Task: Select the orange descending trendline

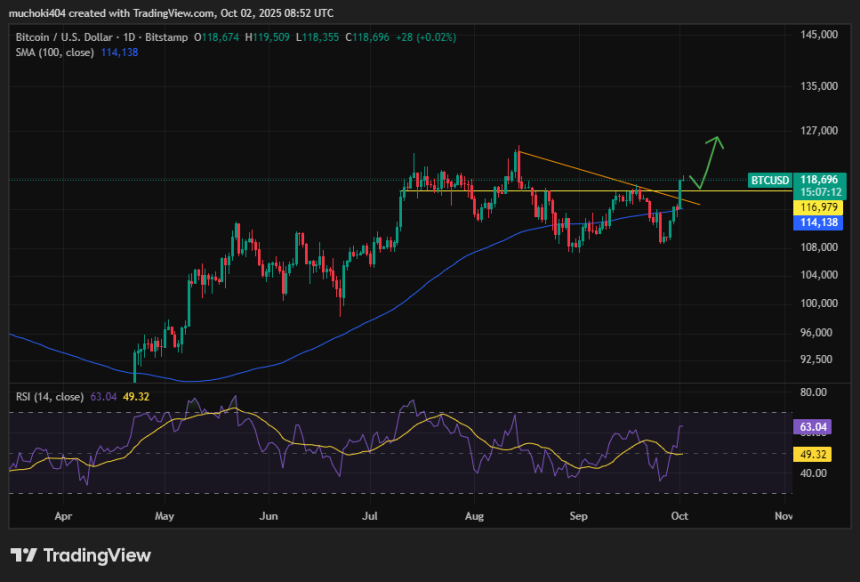Action: point(580,168)
